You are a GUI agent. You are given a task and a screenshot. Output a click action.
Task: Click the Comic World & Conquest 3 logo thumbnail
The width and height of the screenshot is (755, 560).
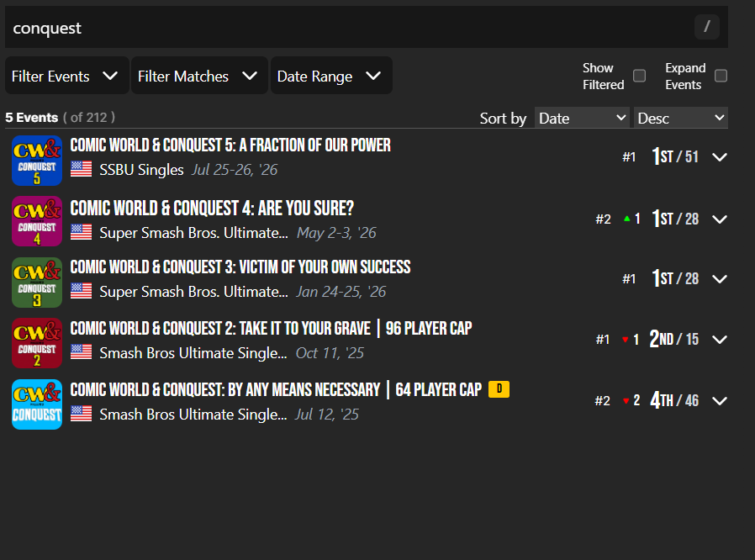[x=37, y=283]
